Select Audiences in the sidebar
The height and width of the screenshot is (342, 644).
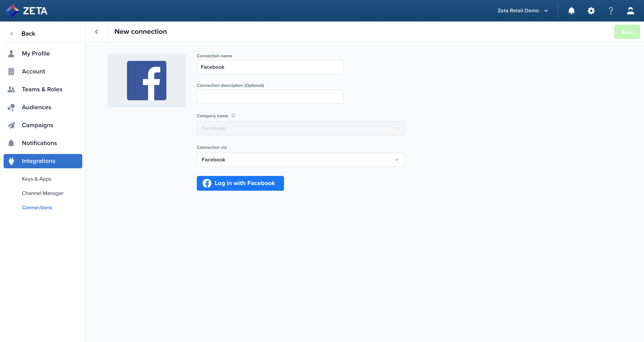36,107
